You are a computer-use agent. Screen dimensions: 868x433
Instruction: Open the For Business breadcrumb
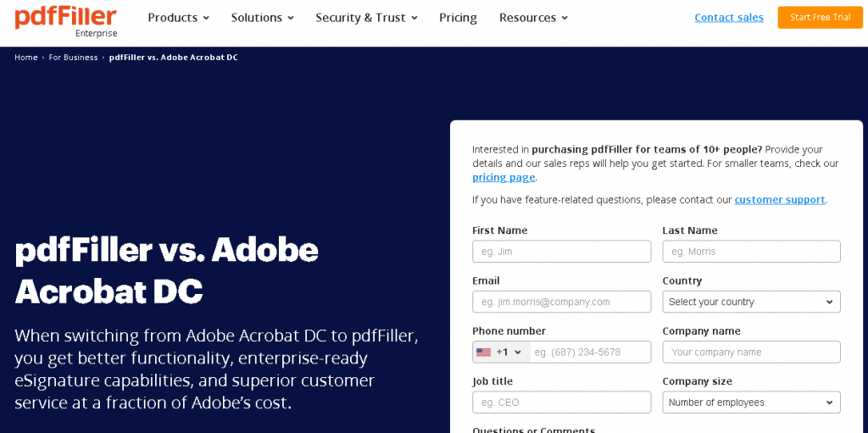coord(73,58)
